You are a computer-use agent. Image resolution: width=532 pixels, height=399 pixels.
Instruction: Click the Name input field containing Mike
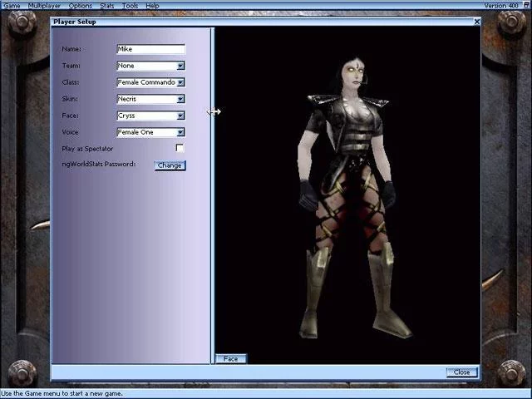coord(151,49)
